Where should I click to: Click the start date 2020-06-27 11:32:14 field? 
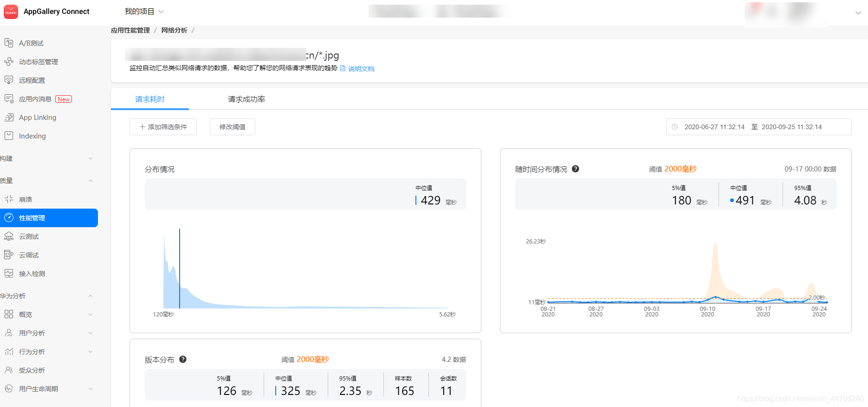point(714,127)
